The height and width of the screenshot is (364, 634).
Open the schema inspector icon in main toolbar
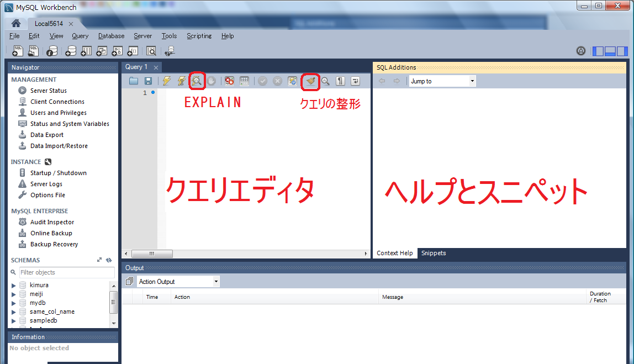point(52,51)
